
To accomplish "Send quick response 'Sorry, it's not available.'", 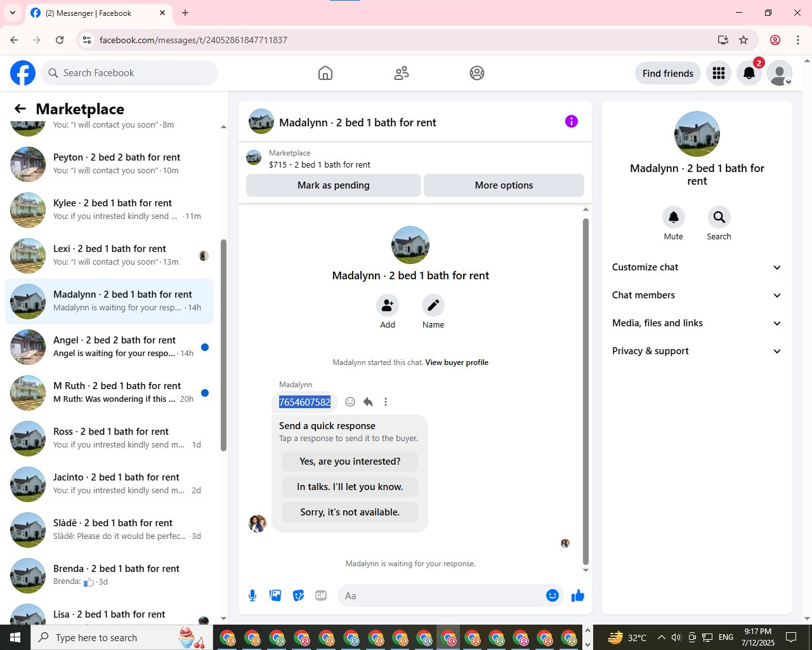I will point(350,512).
